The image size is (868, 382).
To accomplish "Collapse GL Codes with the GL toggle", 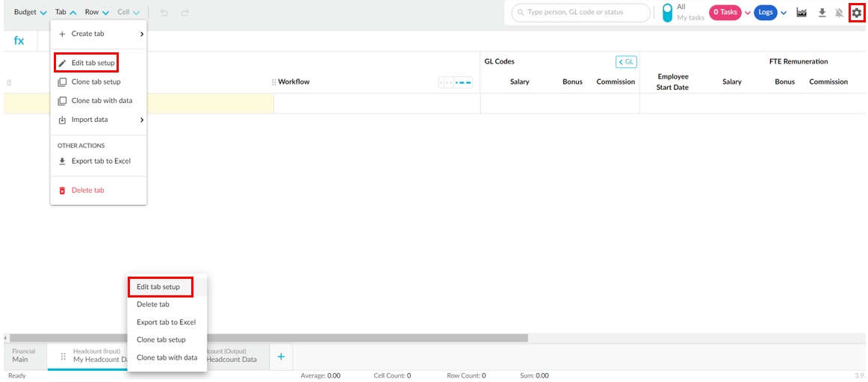I will 625,62.
